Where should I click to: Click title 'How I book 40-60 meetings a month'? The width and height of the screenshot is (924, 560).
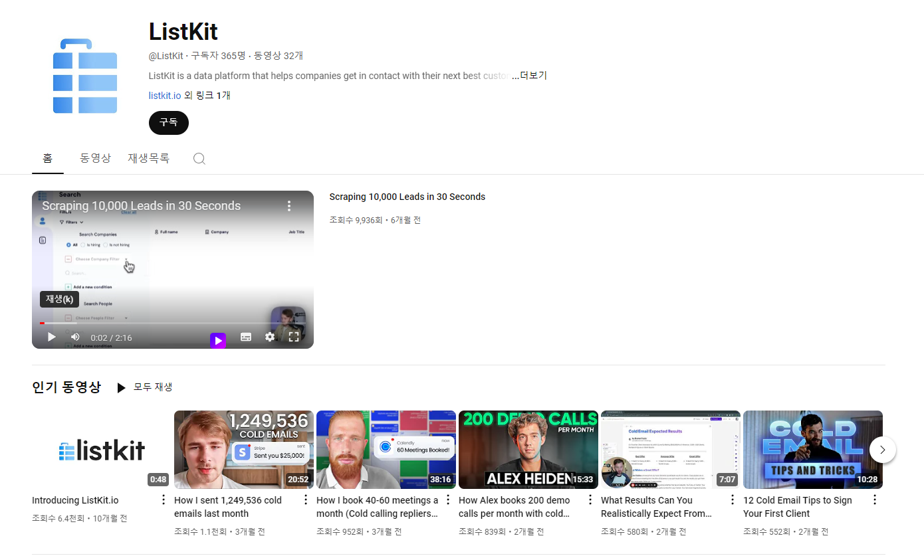tap(378, 507)
